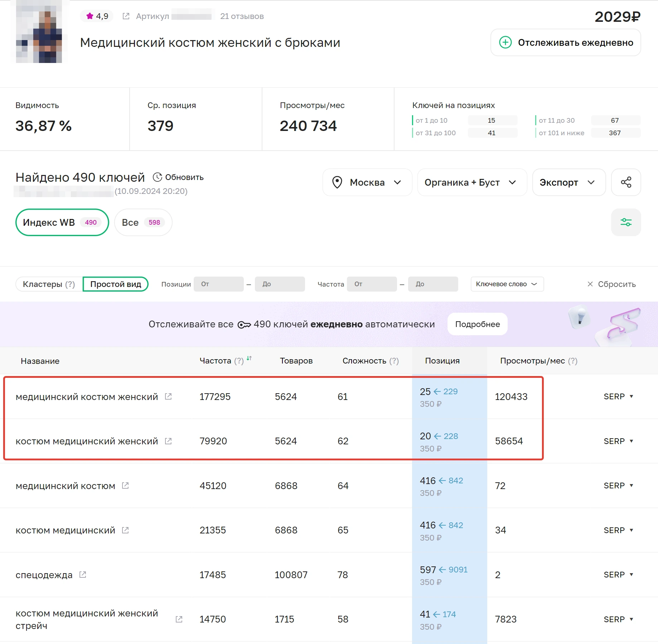Image resolution: width=658 pixels, height=644 pixels.
Task: Select the Индекс WB 490 tab
Action: coord(62,222)
